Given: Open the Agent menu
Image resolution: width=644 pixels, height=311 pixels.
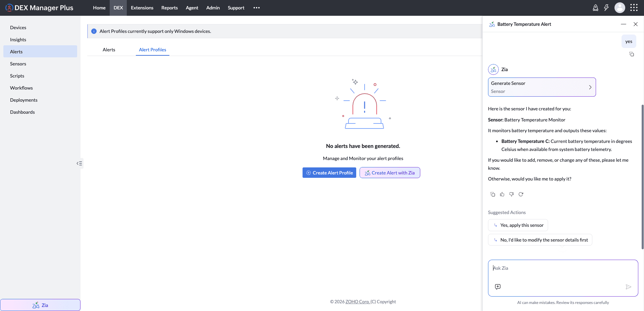Looking at the screenshot, I should point(192,8).
